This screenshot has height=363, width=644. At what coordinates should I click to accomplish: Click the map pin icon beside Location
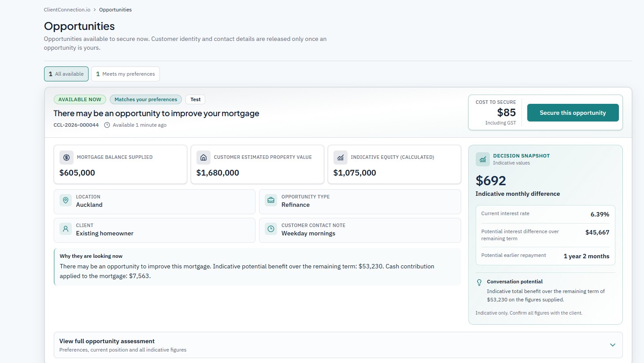66,200
